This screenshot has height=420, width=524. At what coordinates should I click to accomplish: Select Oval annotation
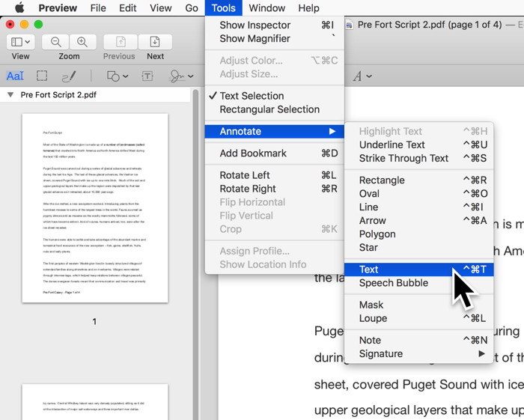click(418, 193)
